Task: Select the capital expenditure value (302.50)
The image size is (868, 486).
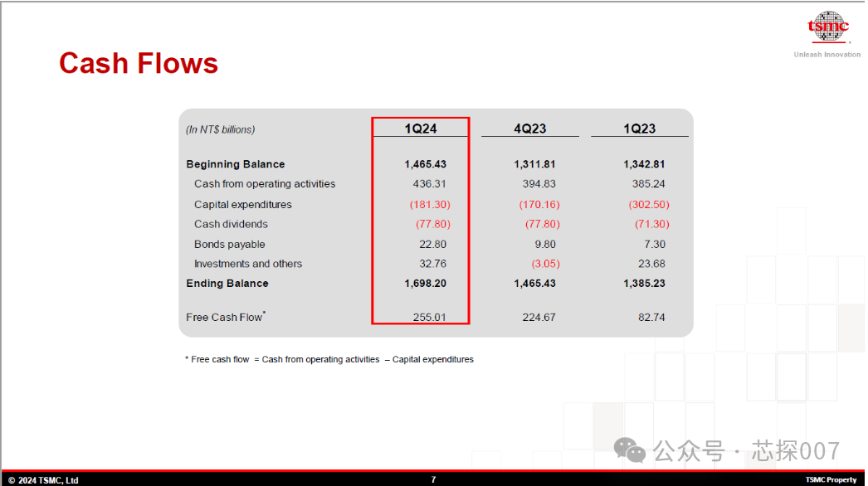Action: 649,204
